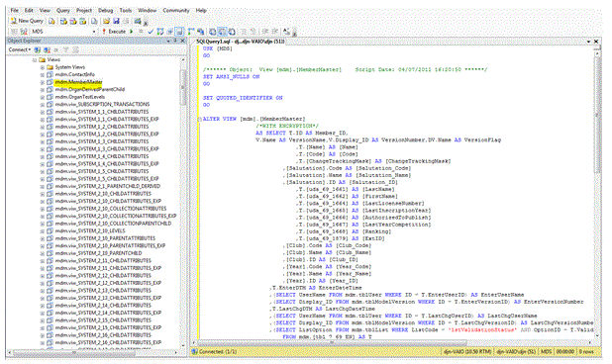Click the Save icon in the toolbar
612x364 pixels.
(x=116, y=21)
